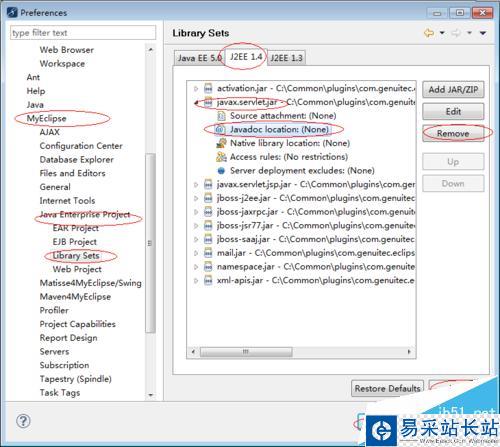Select Task Tags tree item

(x=60, y=393)
